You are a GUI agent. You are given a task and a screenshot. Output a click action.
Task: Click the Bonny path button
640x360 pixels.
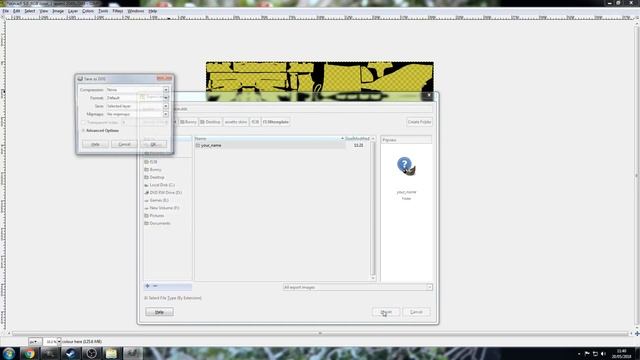point(188,122)
